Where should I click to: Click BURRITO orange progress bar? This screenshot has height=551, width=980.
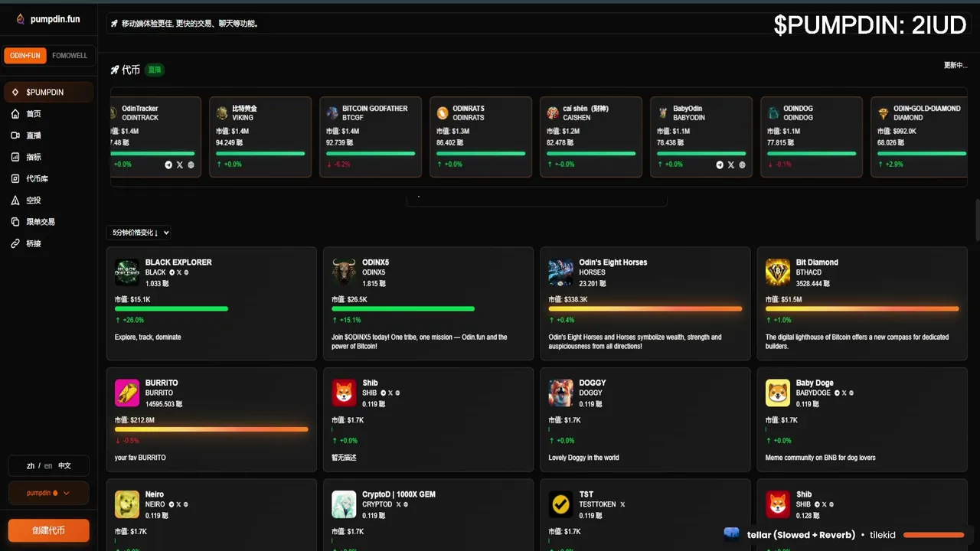[211, 429]
